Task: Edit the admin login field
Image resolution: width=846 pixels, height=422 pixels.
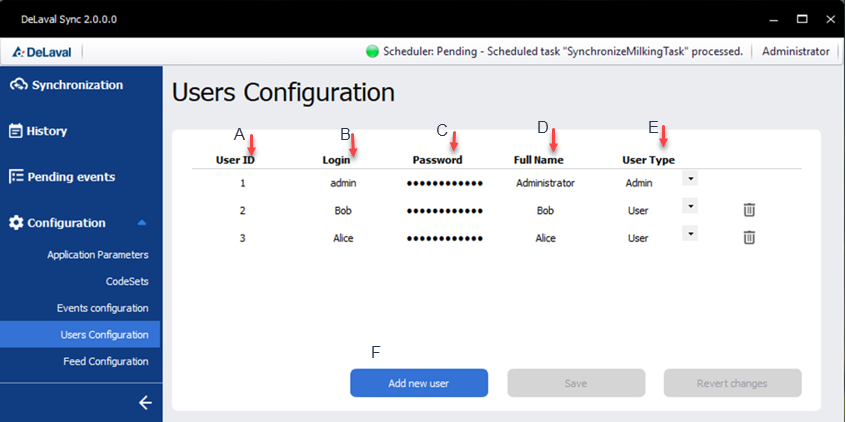Action: [x=343, y=183]
